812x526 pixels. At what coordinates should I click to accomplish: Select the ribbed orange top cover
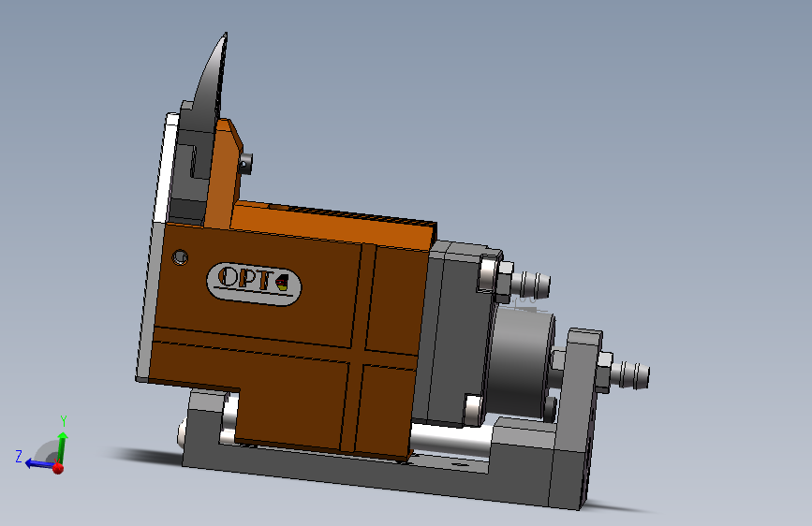tap(334, 224)
